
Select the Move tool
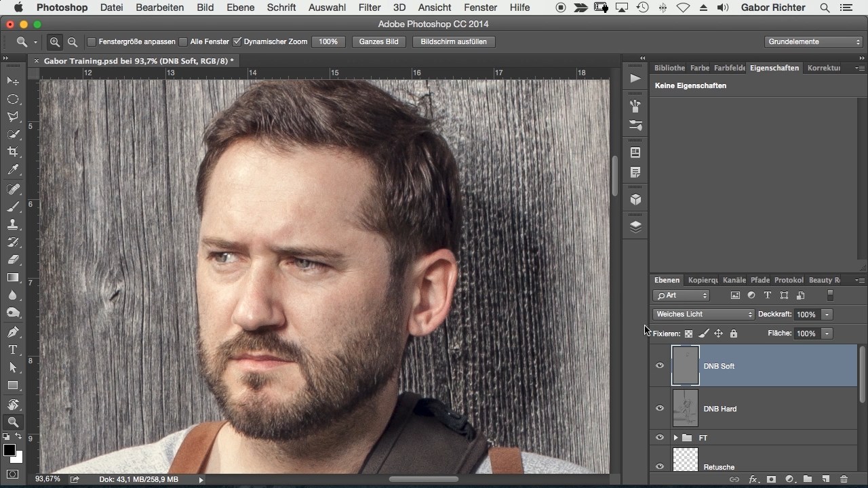(13, 81)
